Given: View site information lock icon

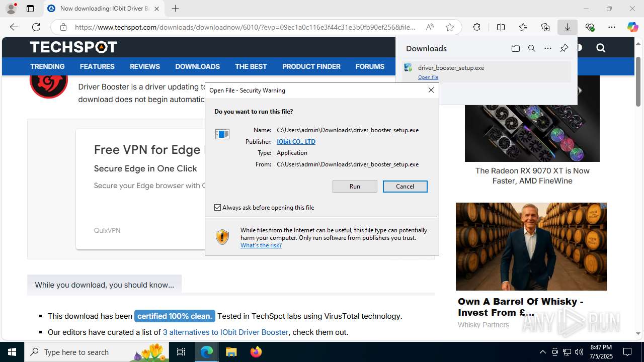Looking at the screenshot, I should [x=63, y=27].
